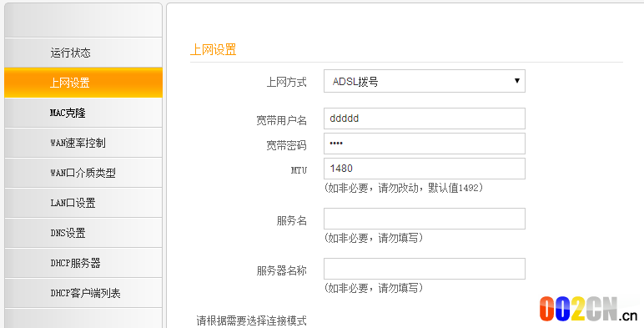The image size is (644, 328).
Task: Click the empty 服务器名称 input field
Action: pos(425,269)
